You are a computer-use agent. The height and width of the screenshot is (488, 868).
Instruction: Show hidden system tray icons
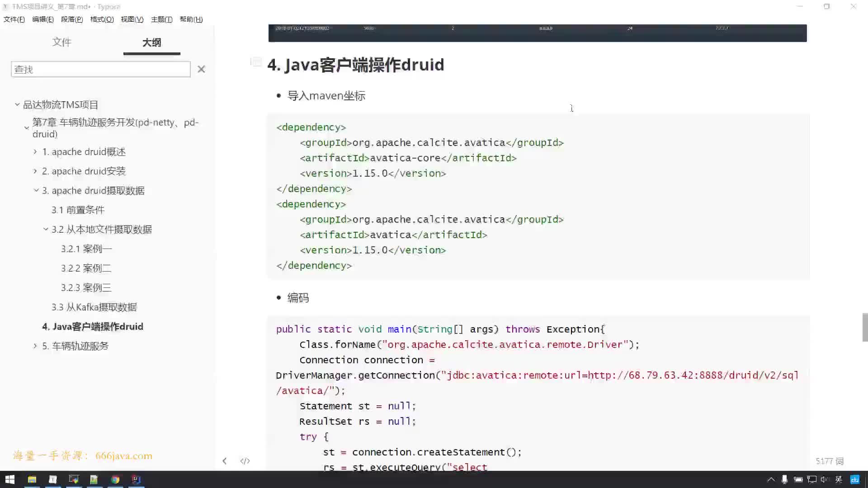pyautogui.click(x=771, y=479)
